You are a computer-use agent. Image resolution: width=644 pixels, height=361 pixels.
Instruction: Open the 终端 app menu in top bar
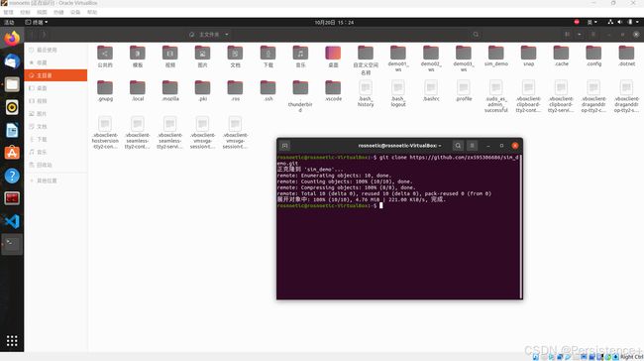(36, 22)
